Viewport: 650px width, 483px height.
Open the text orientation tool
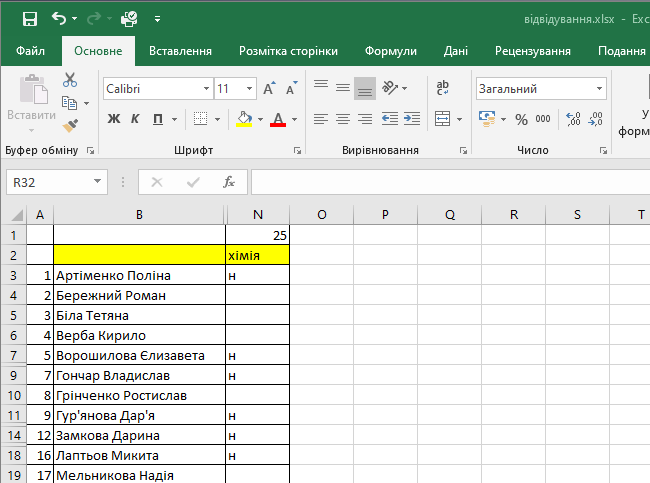click(x=390, y=88)
